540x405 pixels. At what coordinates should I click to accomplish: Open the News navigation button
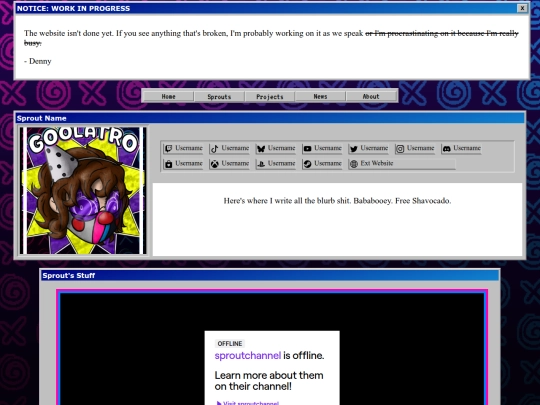(320, 96)
